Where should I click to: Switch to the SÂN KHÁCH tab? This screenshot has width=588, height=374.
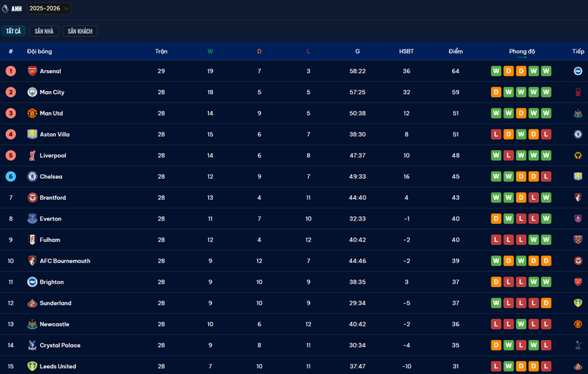(x=80, y=31)
